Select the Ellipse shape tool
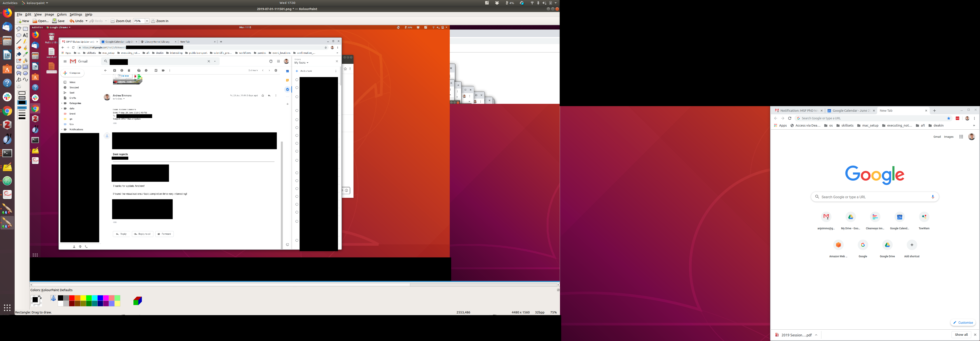 [x=26, y=73]
